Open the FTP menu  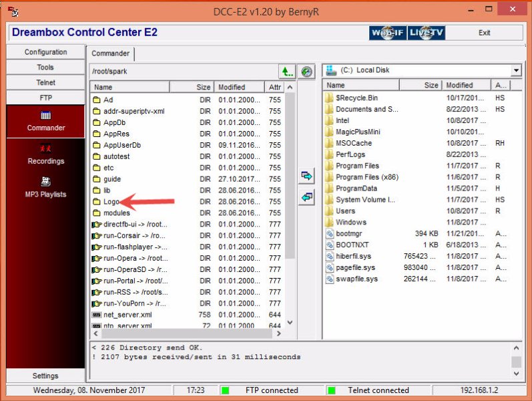[45, 98]
